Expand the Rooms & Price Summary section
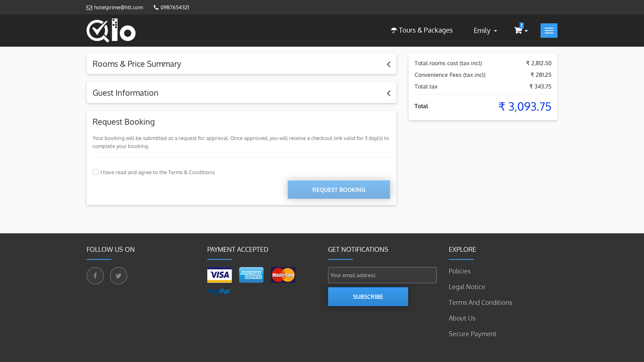 (x=241, y=64)
